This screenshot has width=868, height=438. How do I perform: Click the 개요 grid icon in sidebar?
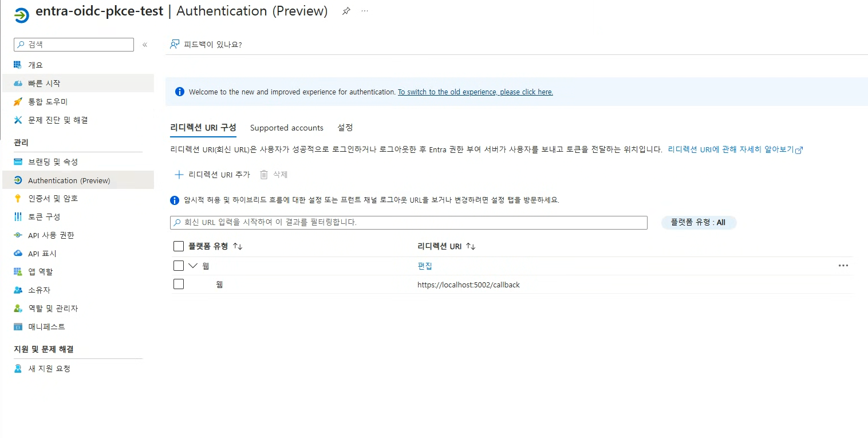[x=18, y=65]
